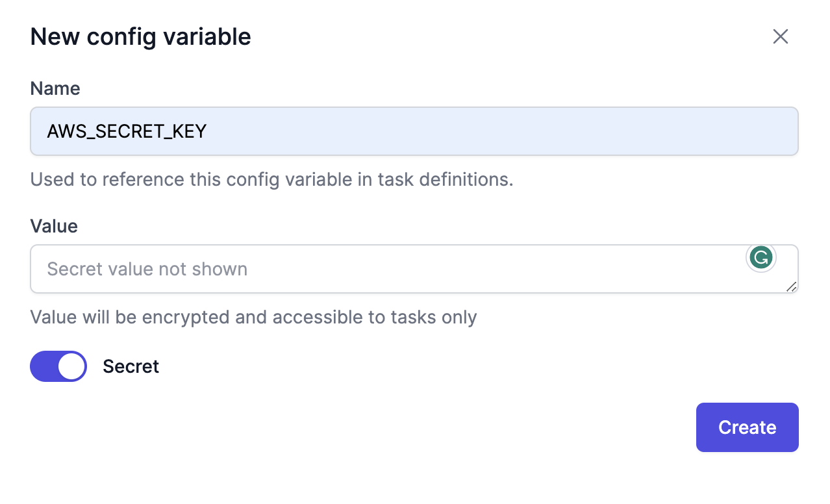Image resolution: width=830 pixels, height=504 pixels.
Task: Click the Value textarea resize handle
Action: click(791, 286)
